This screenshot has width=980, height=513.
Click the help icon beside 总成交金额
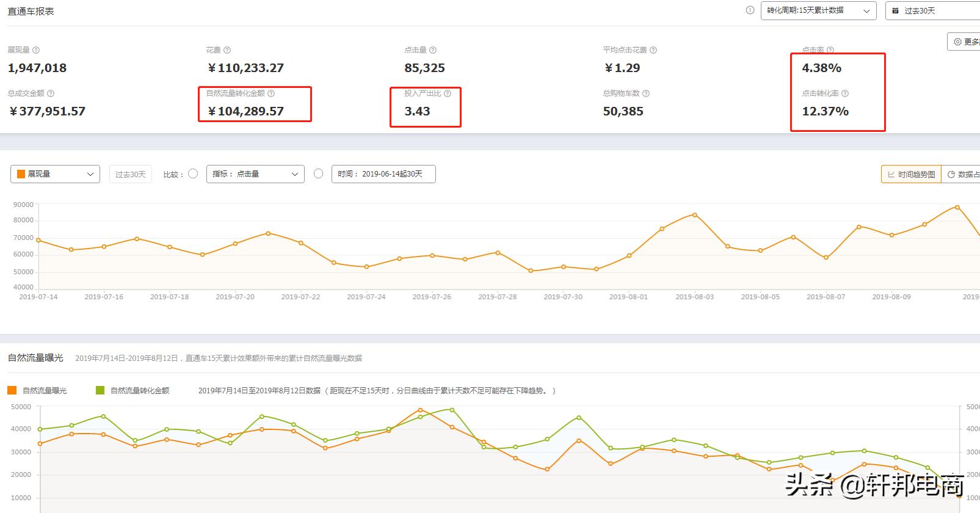point(51,93)
